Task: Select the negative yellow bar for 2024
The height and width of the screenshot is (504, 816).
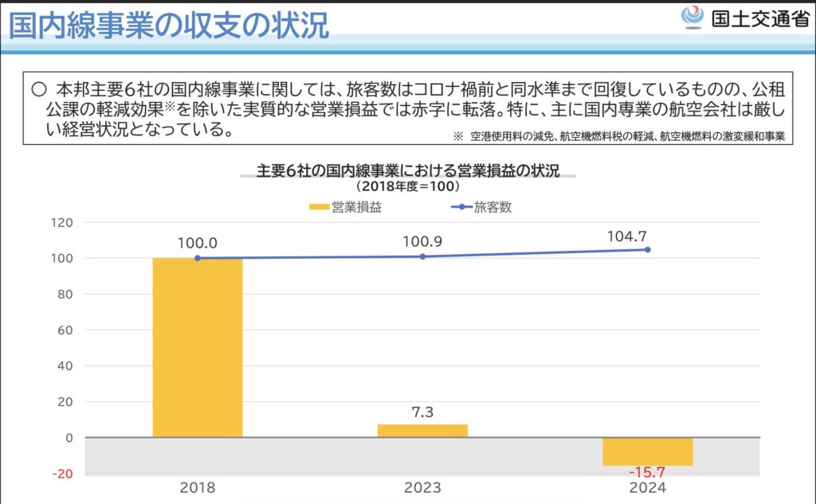Action: (x=647, y=451)
